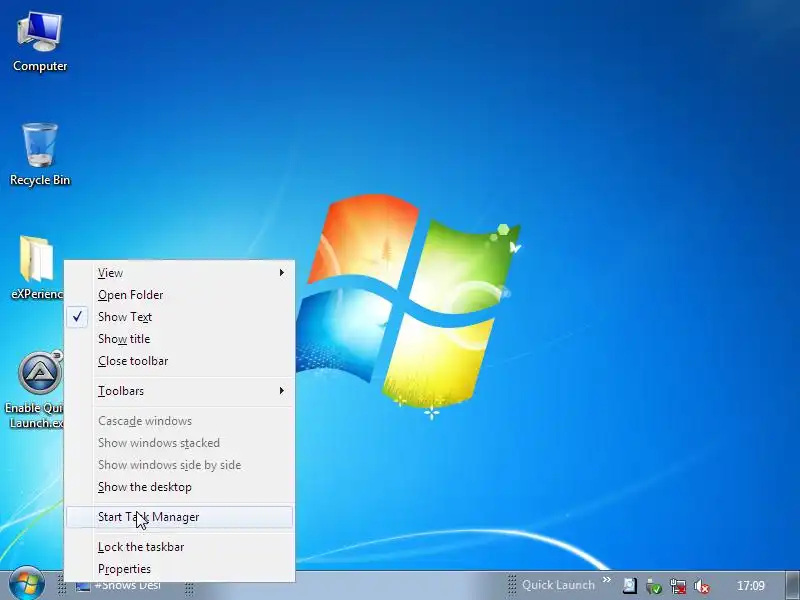Click the muted volume tray icon
Image resolution: width=800 pixels, height=600 pixels.
click(702, 586)
